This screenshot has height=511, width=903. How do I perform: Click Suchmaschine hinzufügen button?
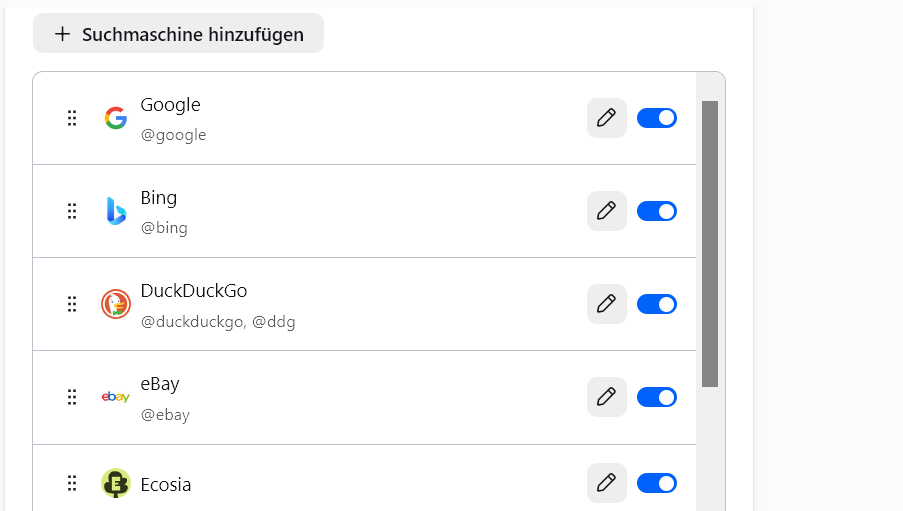pyautogui.click(x=179, y=33)
